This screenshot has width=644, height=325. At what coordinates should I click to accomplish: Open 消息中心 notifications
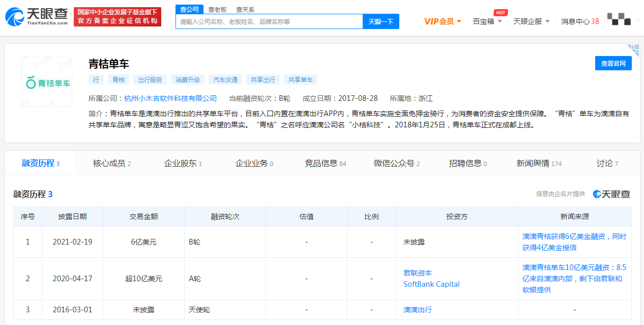click(x=580, y=21)
